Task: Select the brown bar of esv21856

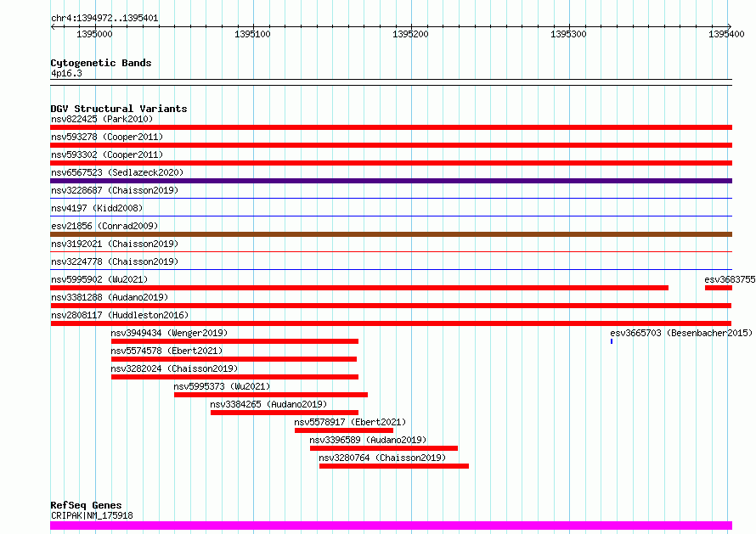Action: 391,234
